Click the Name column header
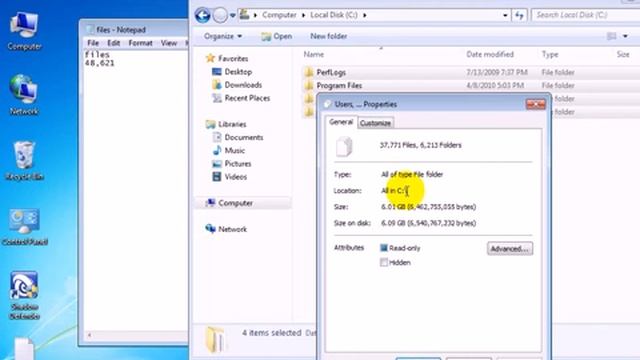The height and width of the screenshot is (360, 640). tap(313, 54)
